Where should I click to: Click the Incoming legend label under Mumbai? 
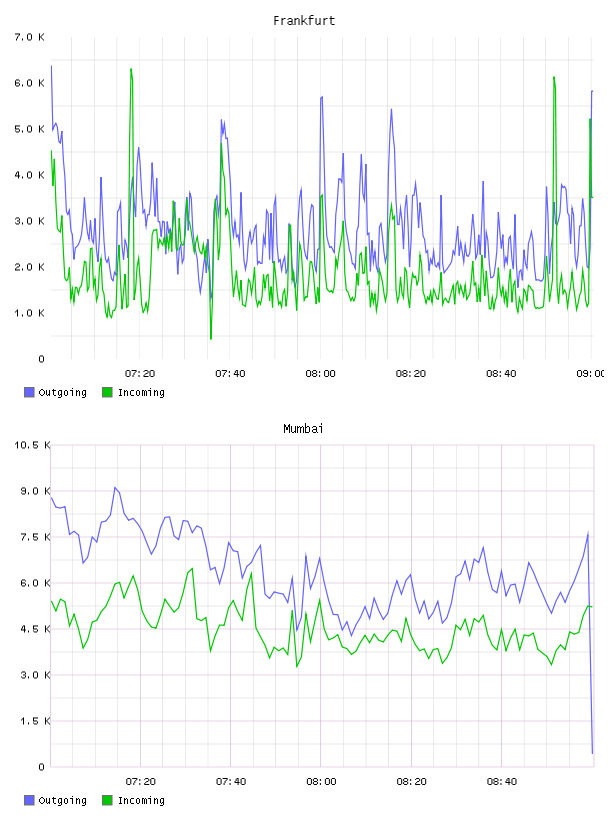click(x=141, y=801)
